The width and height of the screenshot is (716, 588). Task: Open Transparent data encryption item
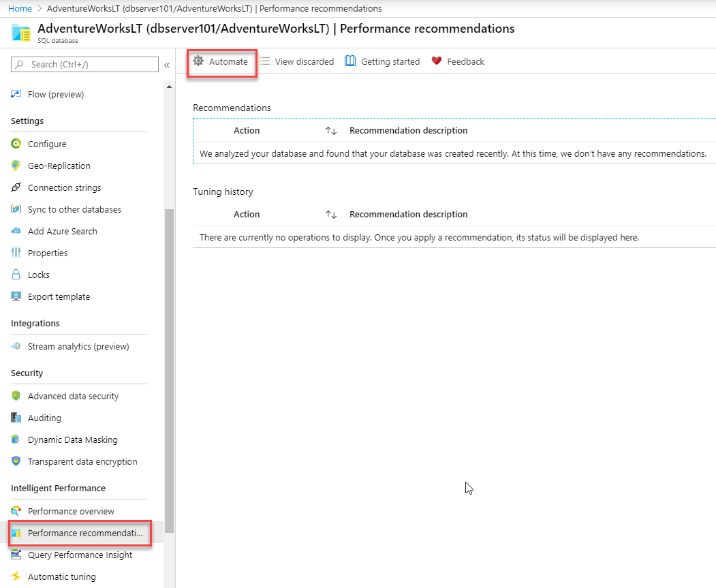click(82, 461)
